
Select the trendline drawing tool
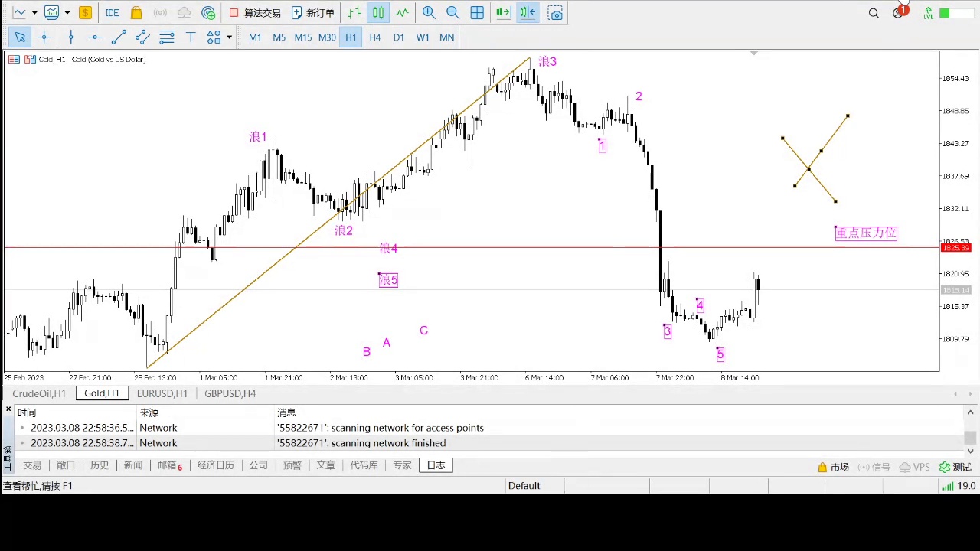[x=119, y=37]
